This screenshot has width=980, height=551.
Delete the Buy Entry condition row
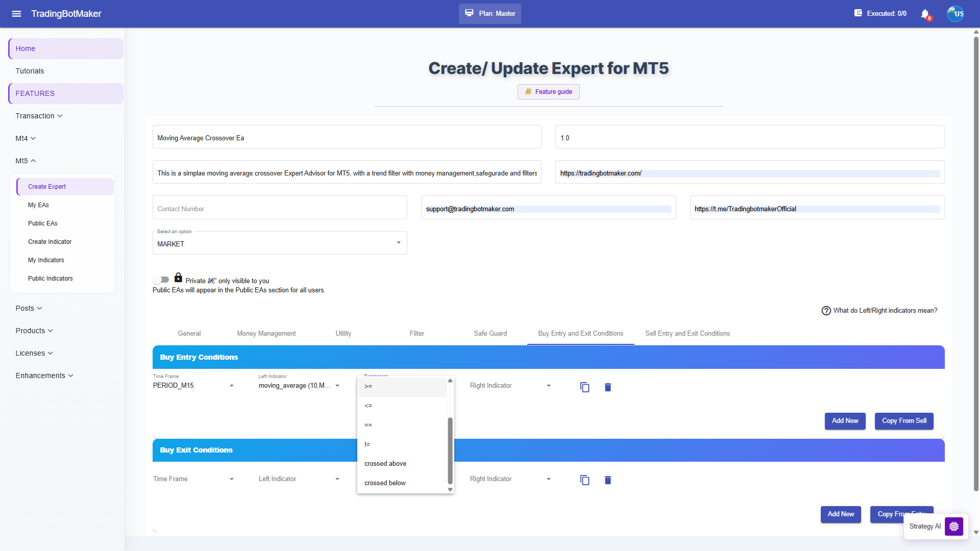click(x=608, y=387)
